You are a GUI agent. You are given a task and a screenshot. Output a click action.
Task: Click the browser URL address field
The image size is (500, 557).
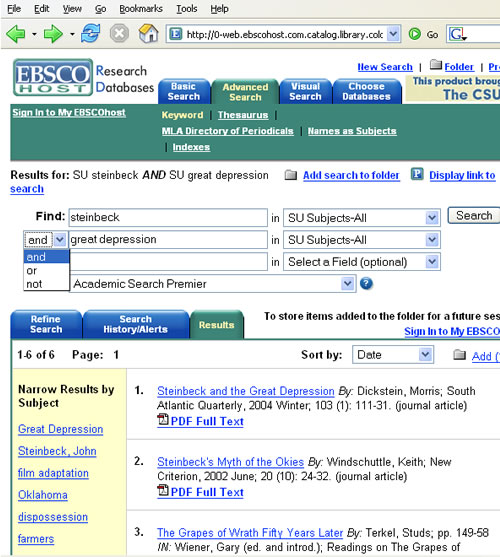[284, 34]
